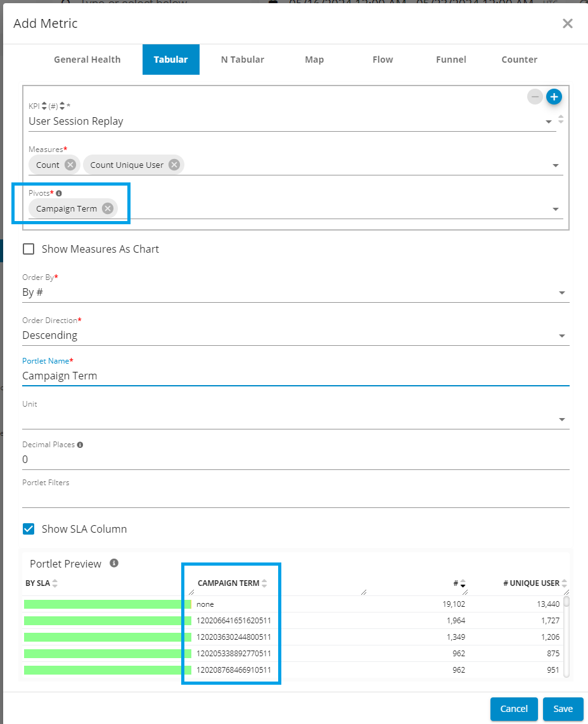Click the Save button
The image size is (588, 724).
click(563, 709)
